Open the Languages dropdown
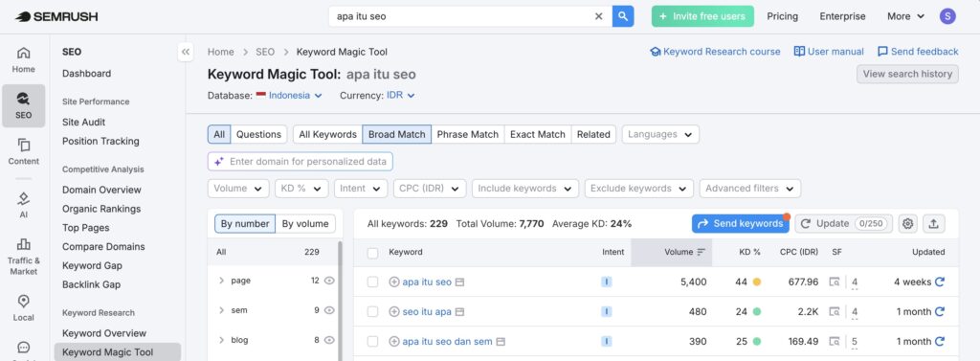 (x=660, y=134)
